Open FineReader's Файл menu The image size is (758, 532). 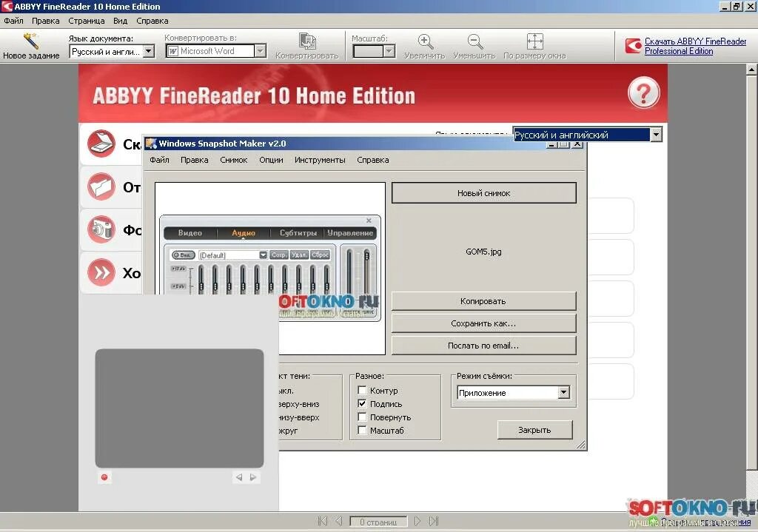pos(13,21)
